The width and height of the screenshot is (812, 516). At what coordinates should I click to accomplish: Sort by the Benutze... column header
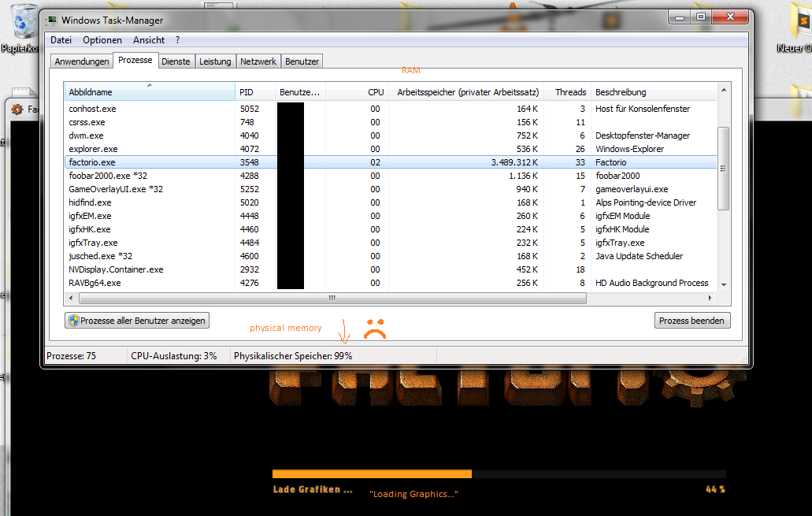[x=300, y=91]
